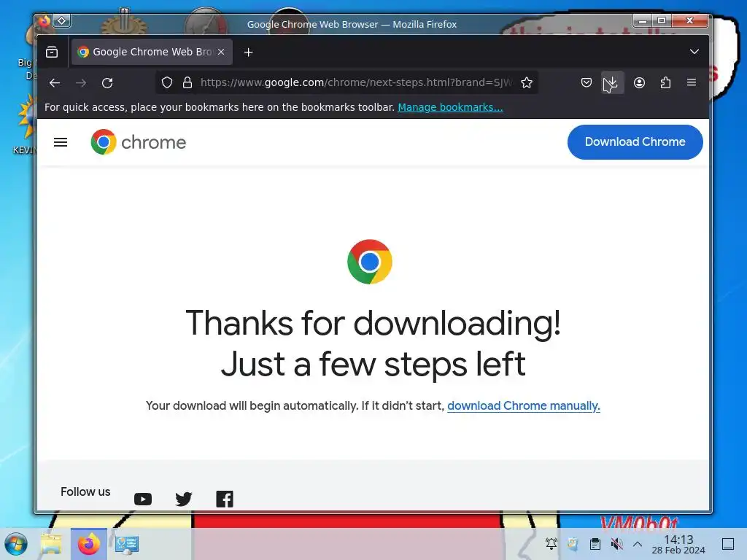
Task: Bookmark this page with star icon
Action: coord(527,83)
